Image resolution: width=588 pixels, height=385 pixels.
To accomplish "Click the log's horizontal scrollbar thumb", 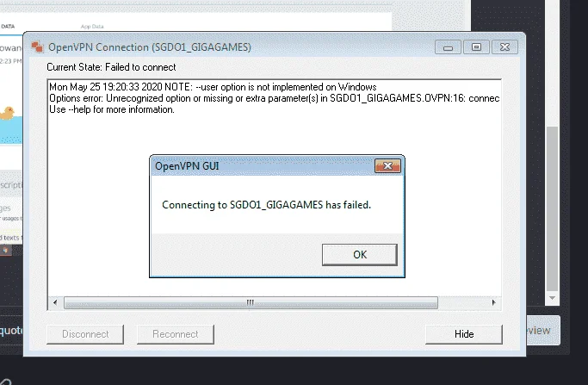I will [251, 302].
